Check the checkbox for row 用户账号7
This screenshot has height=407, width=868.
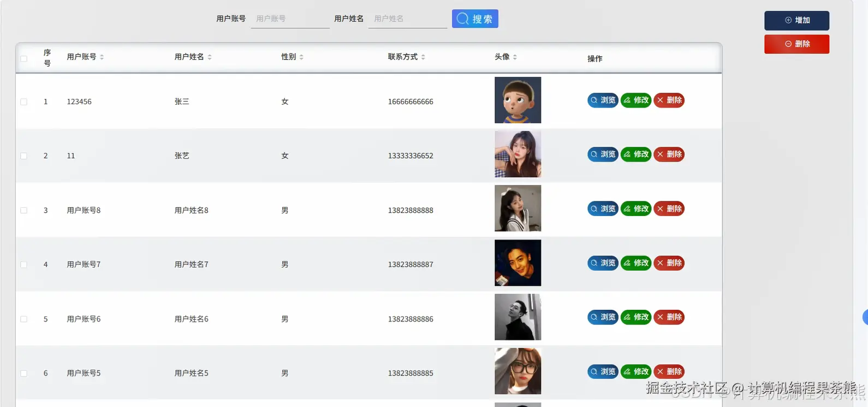pyautogui.click(x=23, y=265)
